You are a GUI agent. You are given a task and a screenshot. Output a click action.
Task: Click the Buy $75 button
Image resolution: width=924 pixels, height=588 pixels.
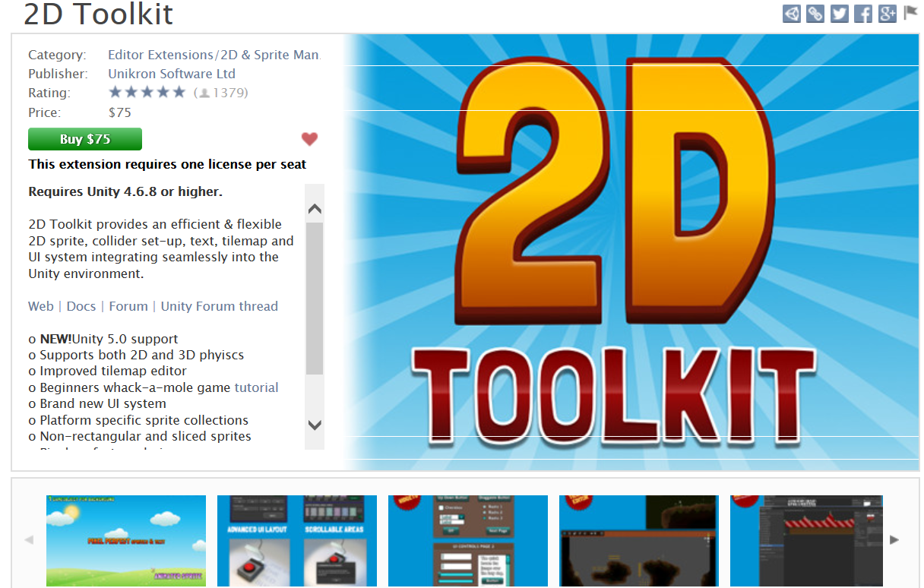(85, 139)
